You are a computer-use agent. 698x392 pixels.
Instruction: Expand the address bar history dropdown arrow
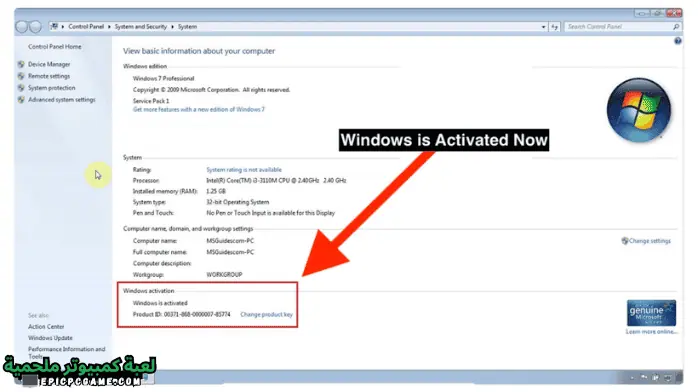(544, 27)
